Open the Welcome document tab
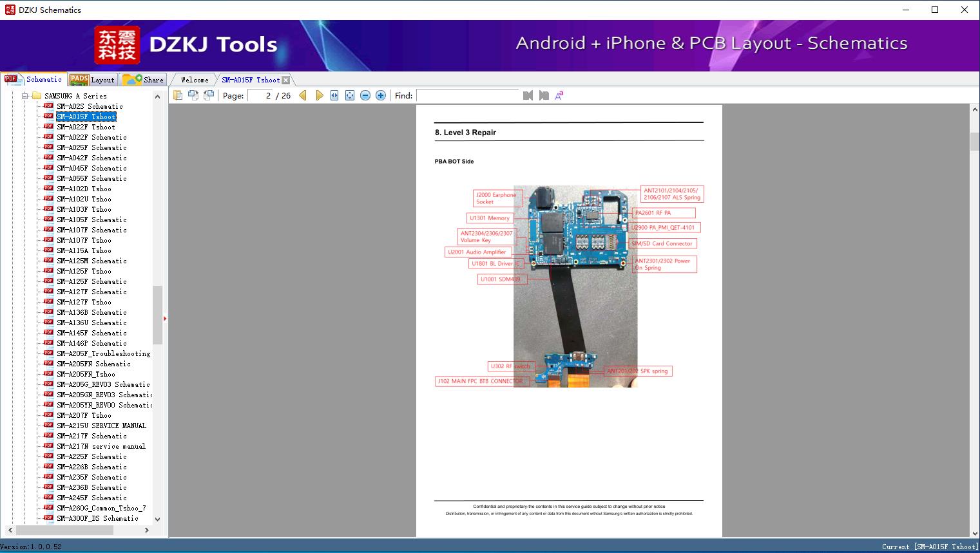Screen dimensions: 980x553 tap(194, 80)
